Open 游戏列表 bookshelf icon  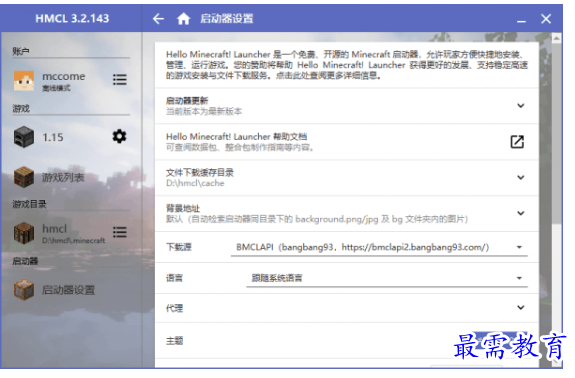coord(24,177)
